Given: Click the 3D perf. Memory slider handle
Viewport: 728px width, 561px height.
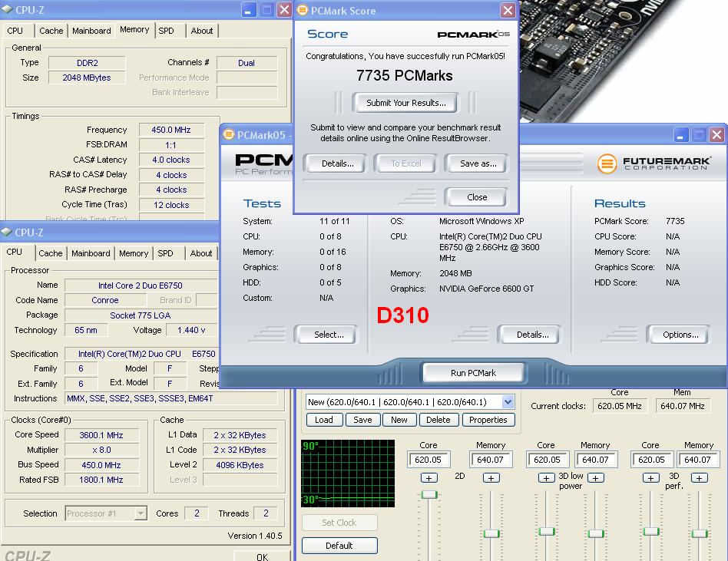Looking at the screenshot, I should [x=700, y=533].
